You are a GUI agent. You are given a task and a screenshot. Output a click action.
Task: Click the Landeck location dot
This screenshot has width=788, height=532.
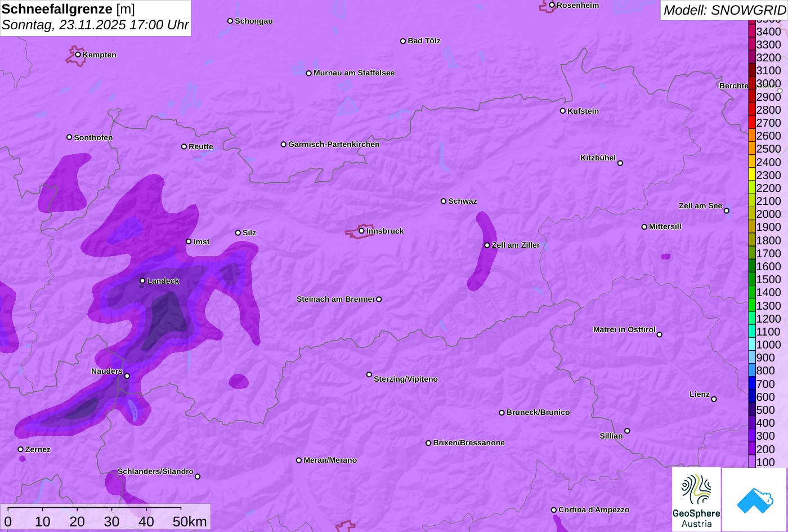[x=142, y=280]
